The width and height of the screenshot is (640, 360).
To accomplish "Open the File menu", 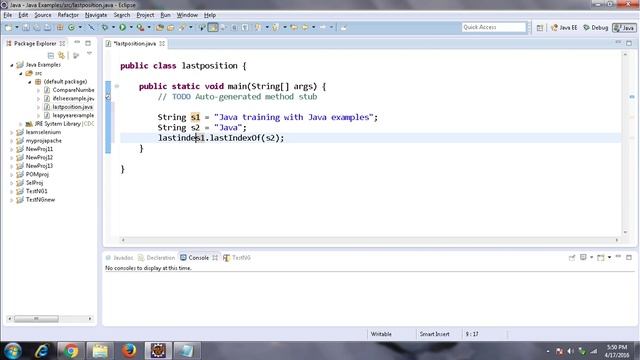I will (8, 15).
